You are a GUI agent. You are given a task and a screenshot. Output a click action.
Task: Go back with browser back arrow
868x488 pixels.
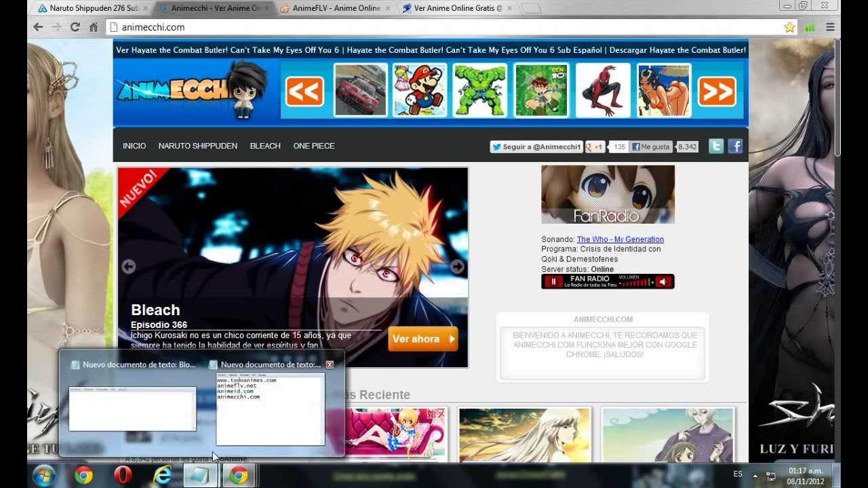(x=38, y=27)
